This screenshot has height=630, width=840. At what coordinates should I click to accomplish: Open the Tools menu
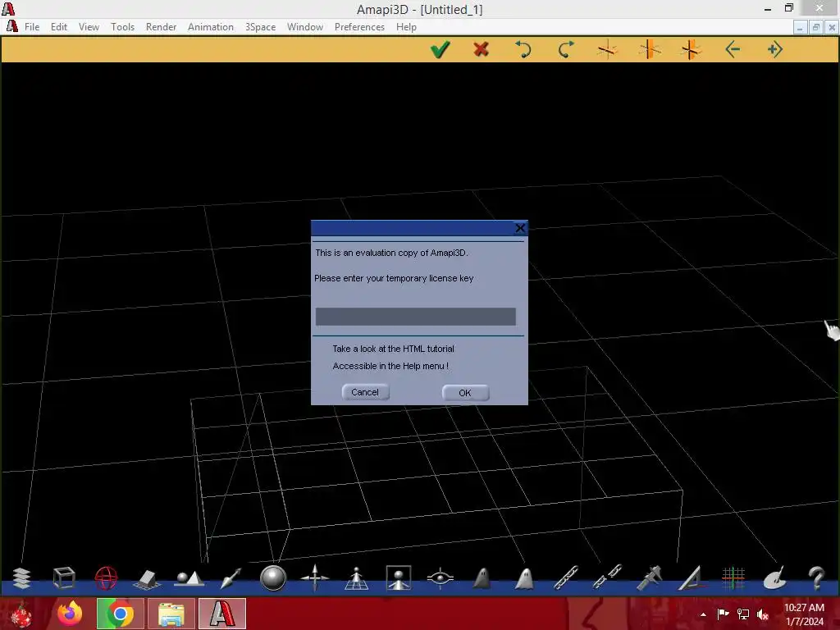tap(123, 27)
